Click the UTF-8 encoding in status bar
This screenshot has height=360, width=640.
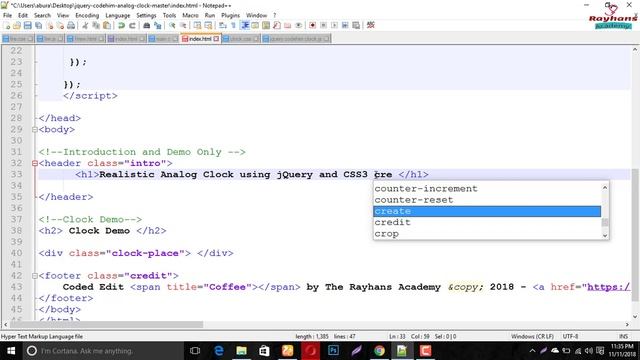click(x=570, y=336)
